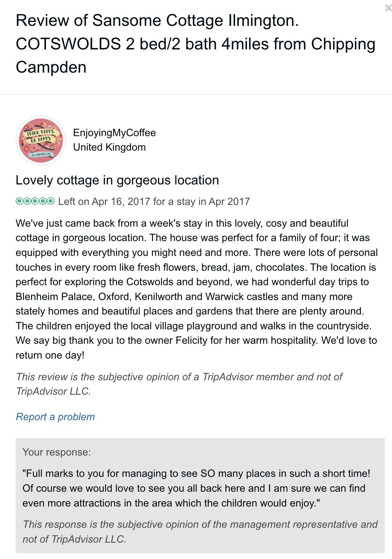Click the word Felicity in the review

(x=191, y=340)
